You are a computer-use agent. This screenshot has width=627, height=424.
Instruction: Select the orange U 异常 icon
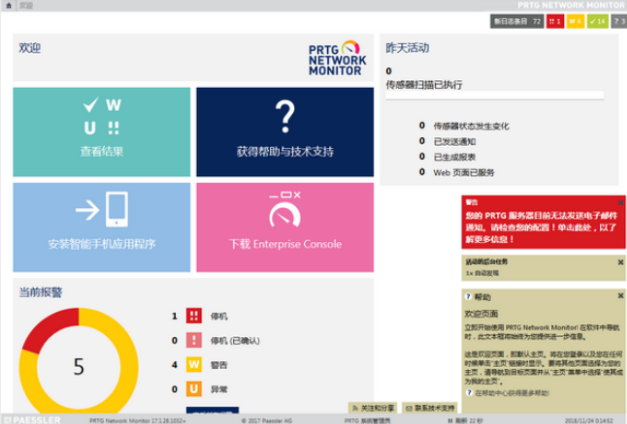pos(194,389)
